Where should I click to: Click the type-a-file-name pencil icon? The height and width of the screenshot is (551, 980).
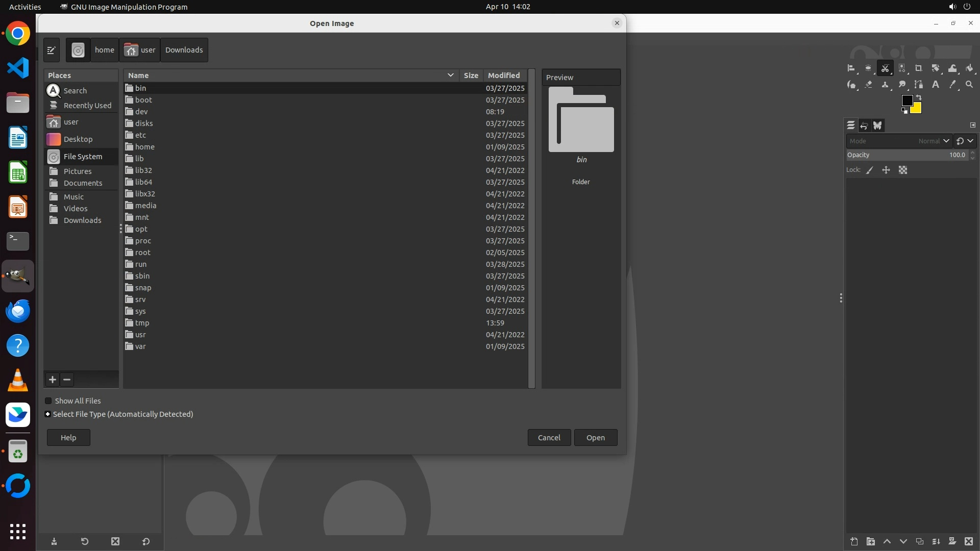coord(52,50)
